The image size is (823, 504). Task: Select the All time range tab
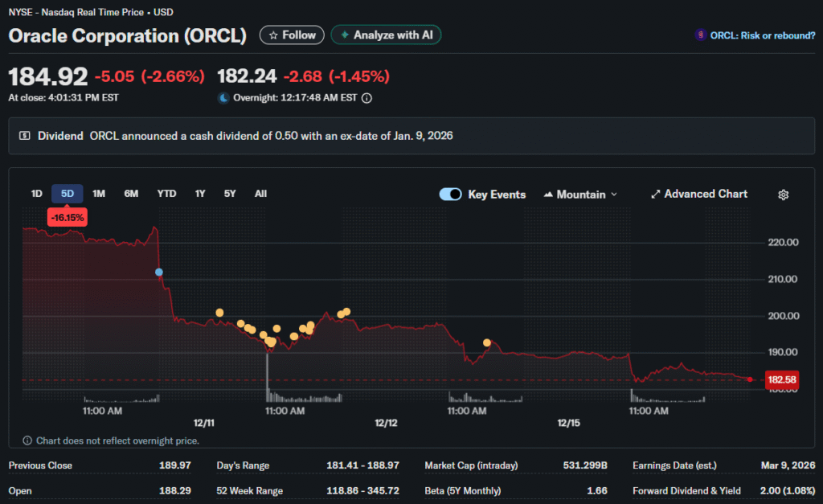click(x=260, y=194)
